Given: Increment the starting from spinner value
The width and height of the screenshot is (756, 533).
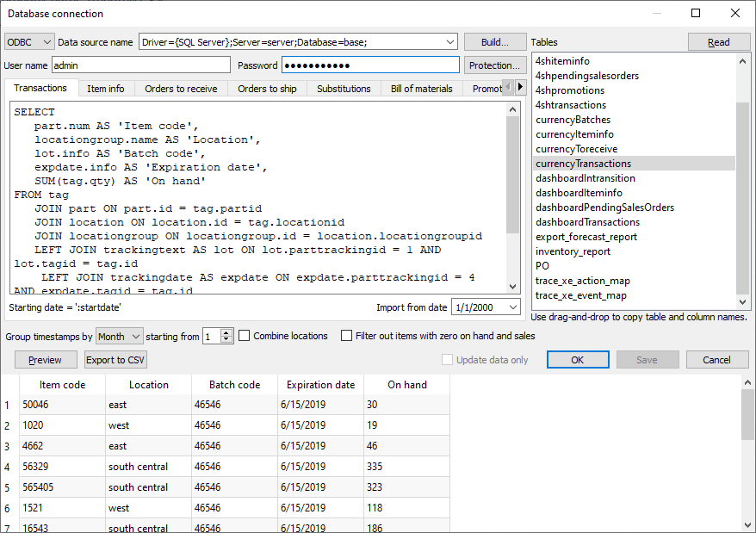Looking at the screenshot, I should (227, 332).
